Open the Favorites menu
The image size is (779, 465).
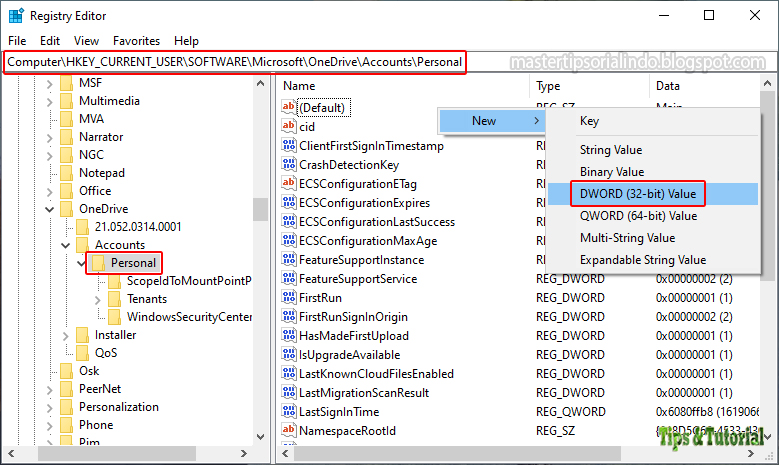click(137, 41)
